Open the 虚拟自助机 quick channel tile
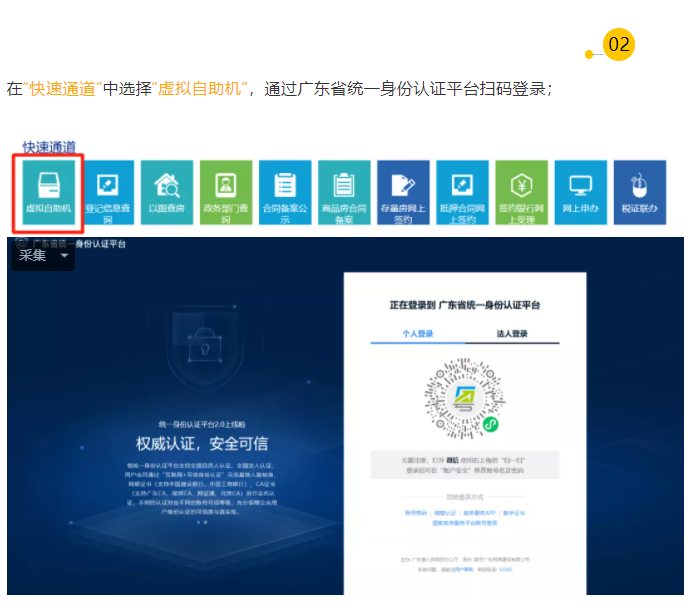692x610 pixels. point(49,192)
